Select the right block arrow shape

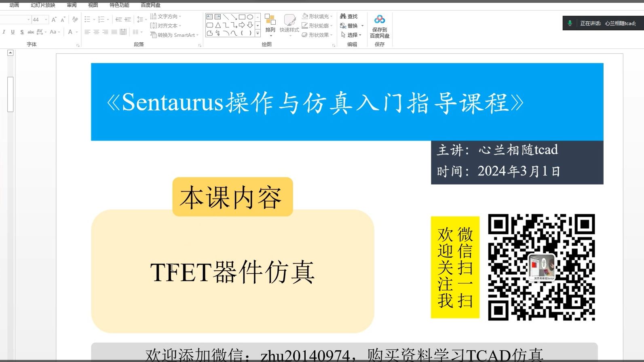(x=242, y=25)
